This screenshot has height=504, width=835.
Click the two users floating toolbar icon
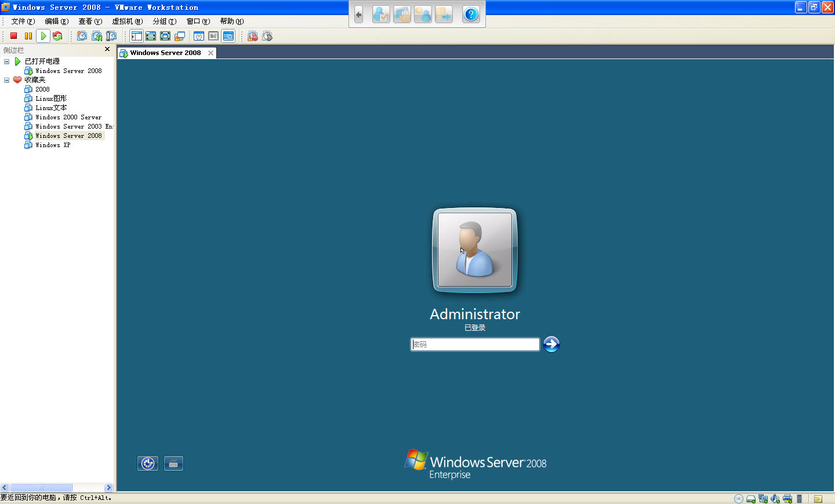[x=423, y=14]
